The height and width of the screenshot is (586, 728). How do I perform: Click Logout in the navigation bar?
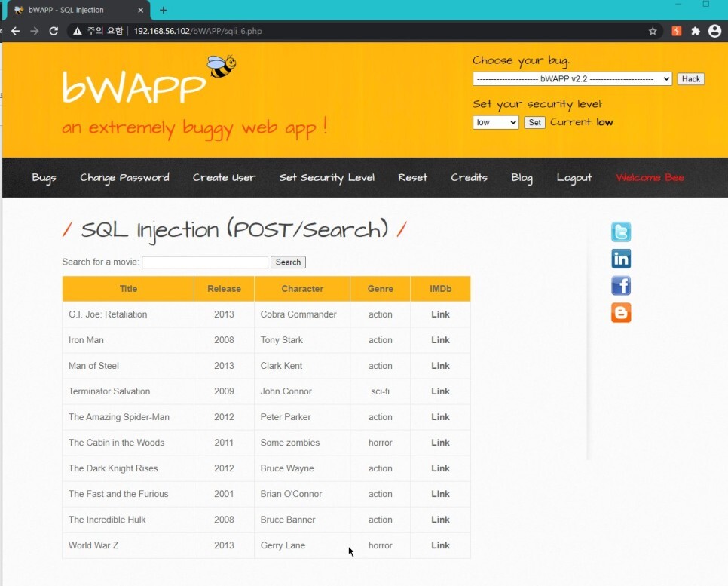pos(574,178)
